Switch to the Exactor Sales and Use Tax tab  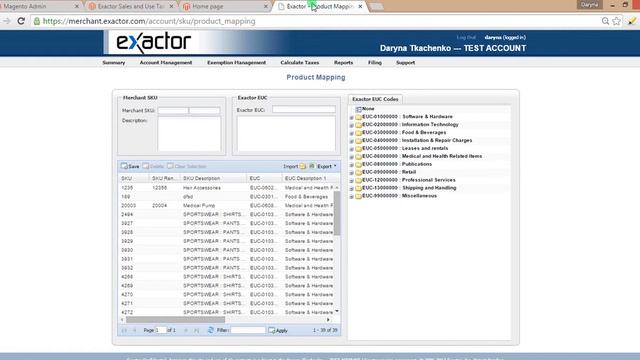[131, 7]
